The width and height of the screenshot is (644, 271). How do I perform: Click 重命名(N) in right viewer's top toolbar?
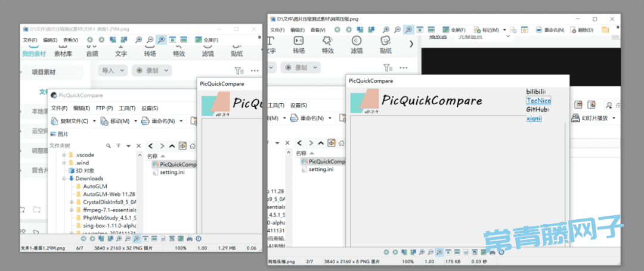pos(550,30)
